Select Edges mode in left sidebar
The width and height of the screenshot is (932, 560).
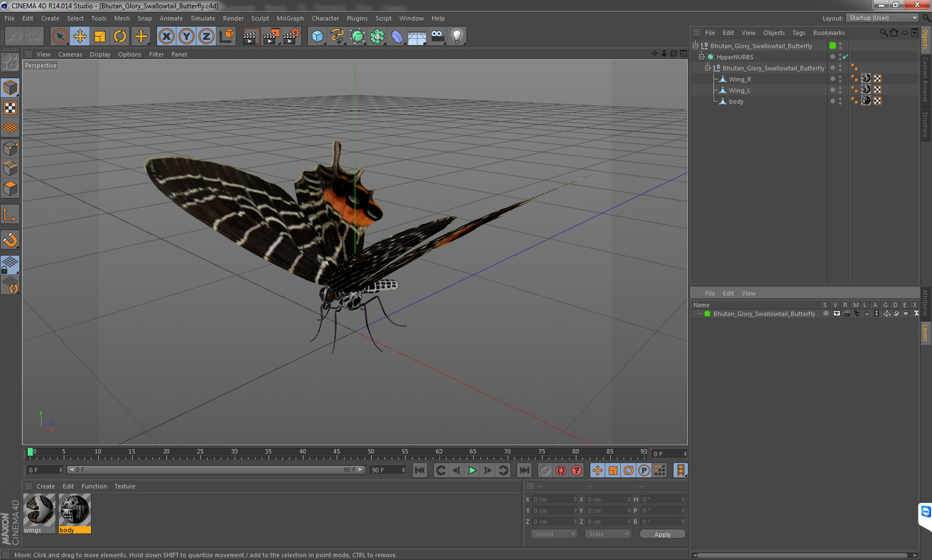[10, 169]
